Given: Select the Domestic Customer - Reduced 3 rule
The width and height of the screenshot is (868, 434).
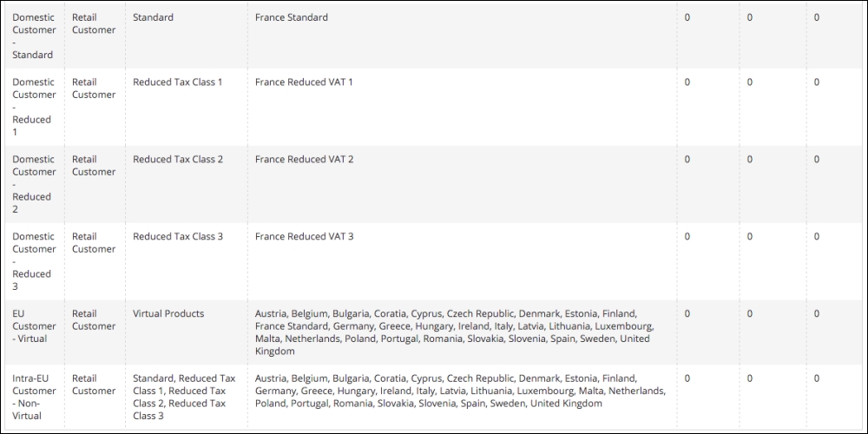Looking at the screenshot, I should (x=33, y=261).
